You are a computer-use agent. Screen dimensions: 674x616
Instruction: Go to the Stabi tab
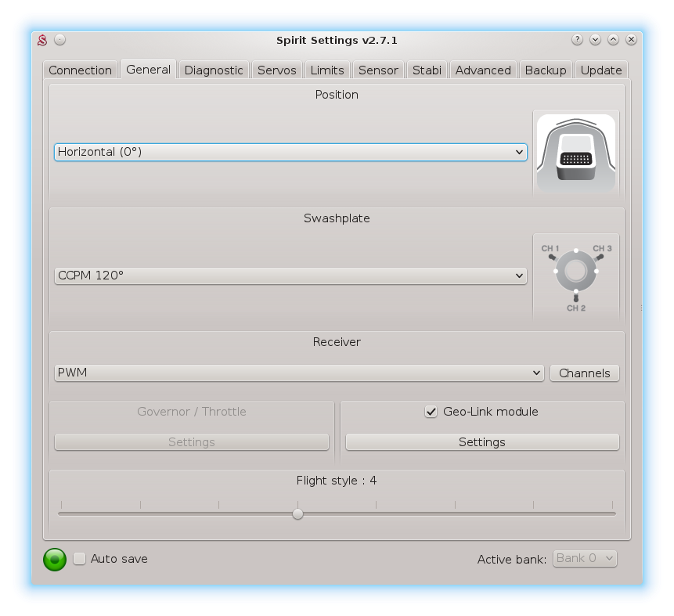(x=427, y=70)
